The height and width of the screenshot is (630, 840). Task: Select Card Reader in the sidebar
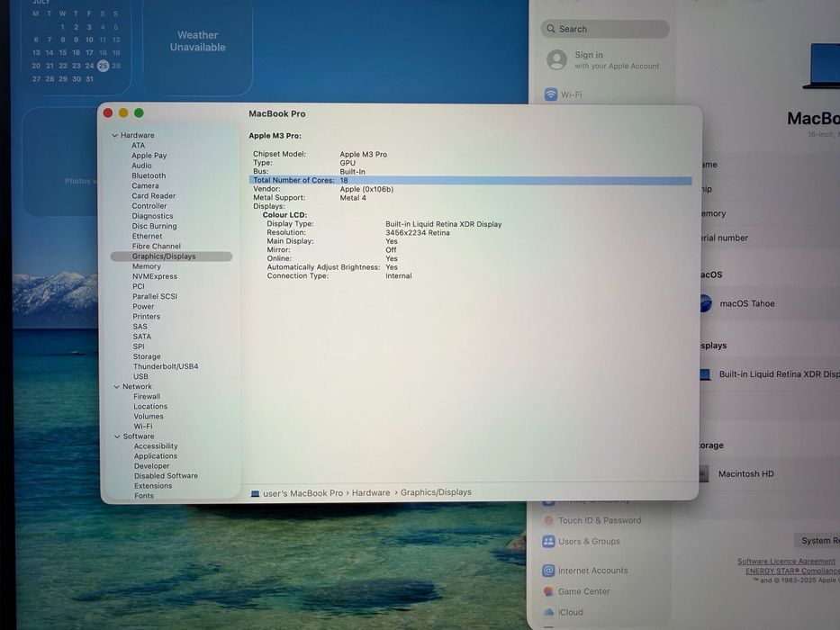pos(153,196)
